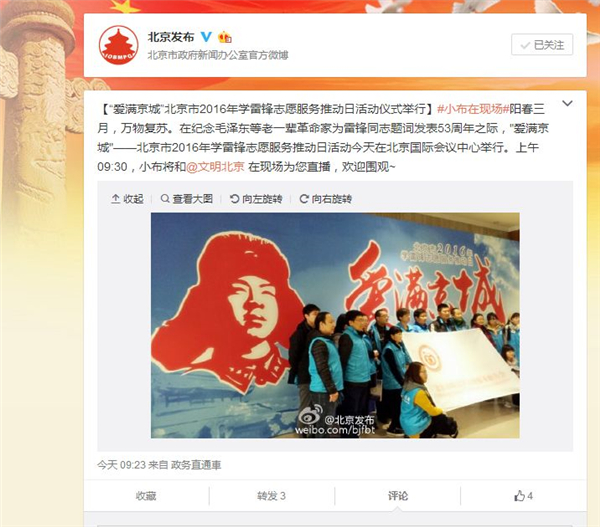Open 查看大图 to view large image
Viewport: 600px width, 527px height.
[187, 199]
